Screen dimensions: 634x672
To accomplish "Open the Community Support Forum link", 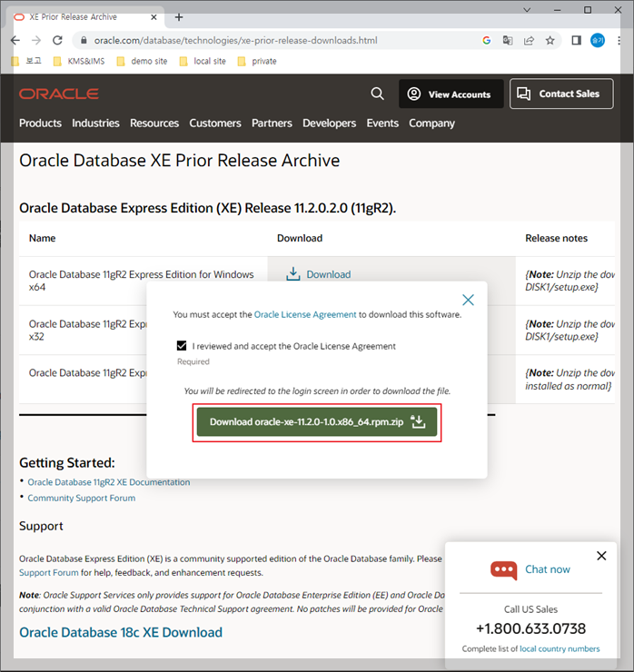I will (x=82, y=498).
